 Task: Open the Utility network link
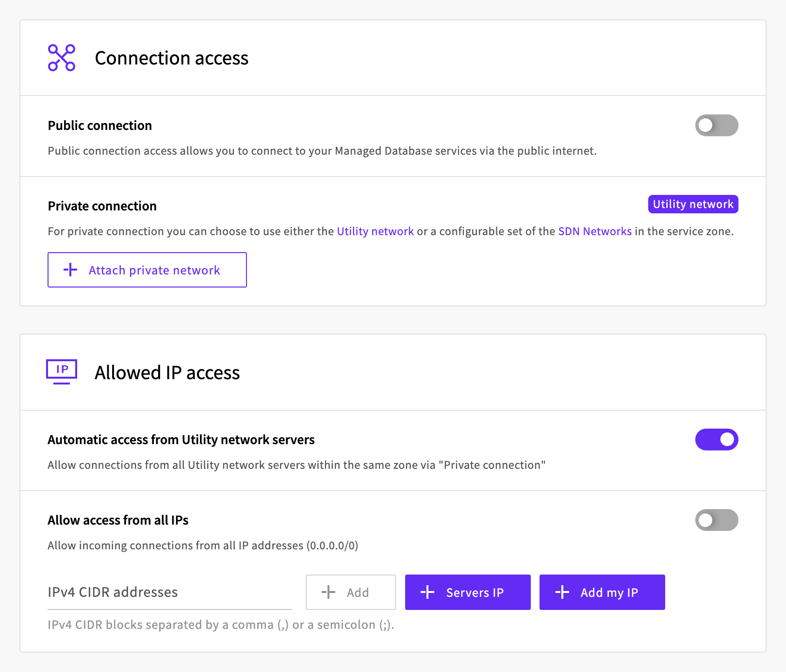click(x=375, y=231)
